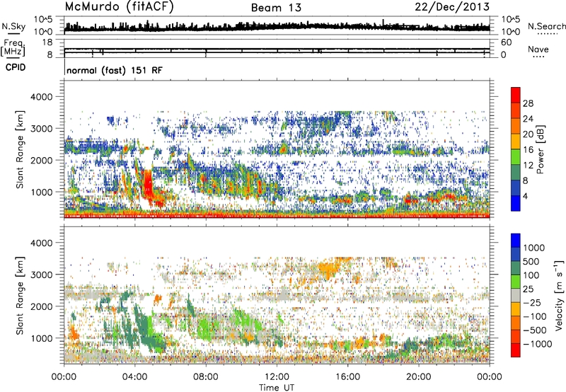
Task: Click the "-1000" label on the Velocity colorbar
Action: (537, 344)
